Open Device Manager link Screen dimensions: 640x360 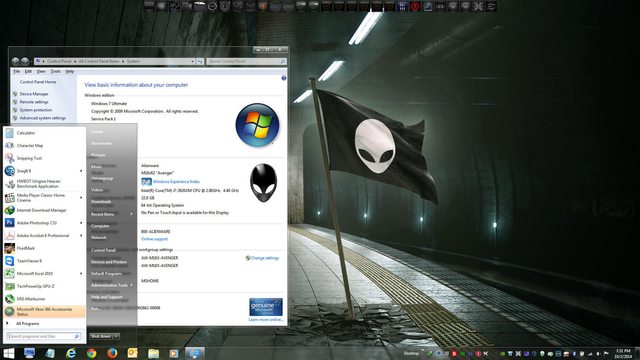34,94
